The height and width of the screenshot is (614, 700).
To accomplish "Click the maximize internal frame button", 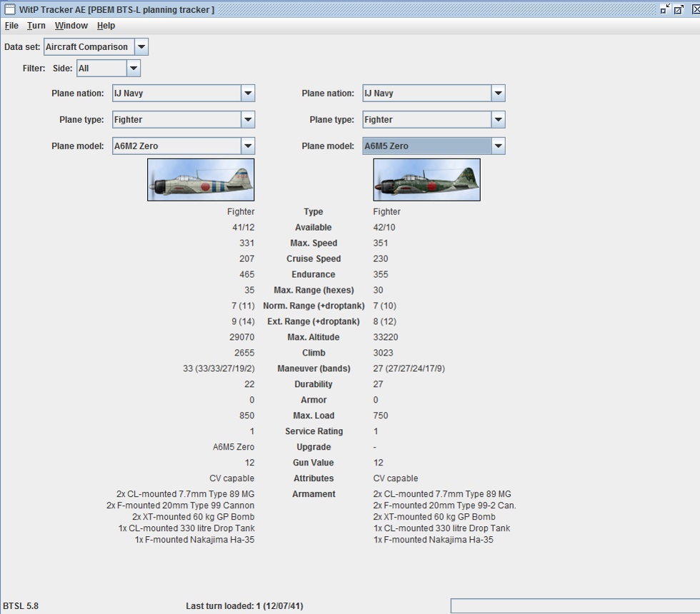I will click(x=679, y=9).
